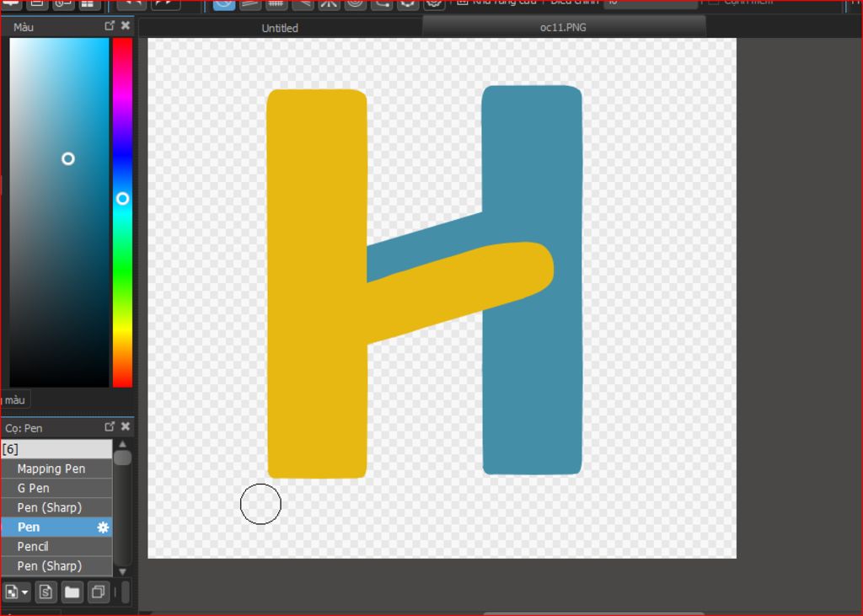Close the Màu color panel
Screen dimensions: 863x616
point(126,25)
